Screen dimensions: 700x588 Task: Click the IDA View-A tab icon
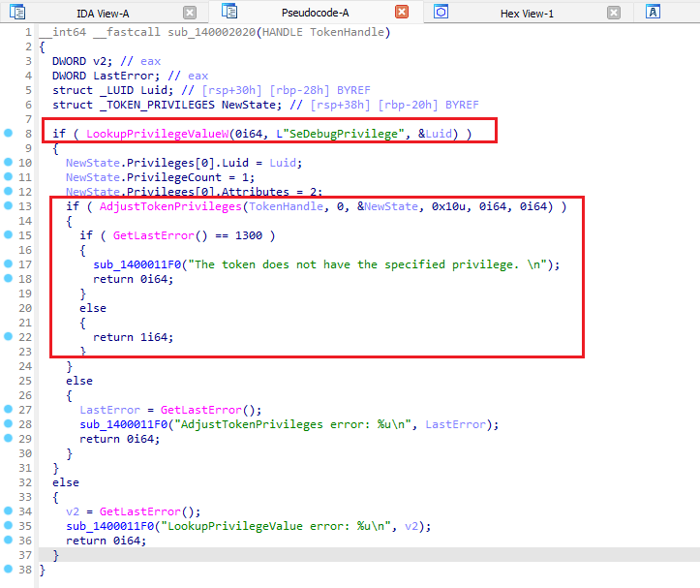tap(17, 12)
